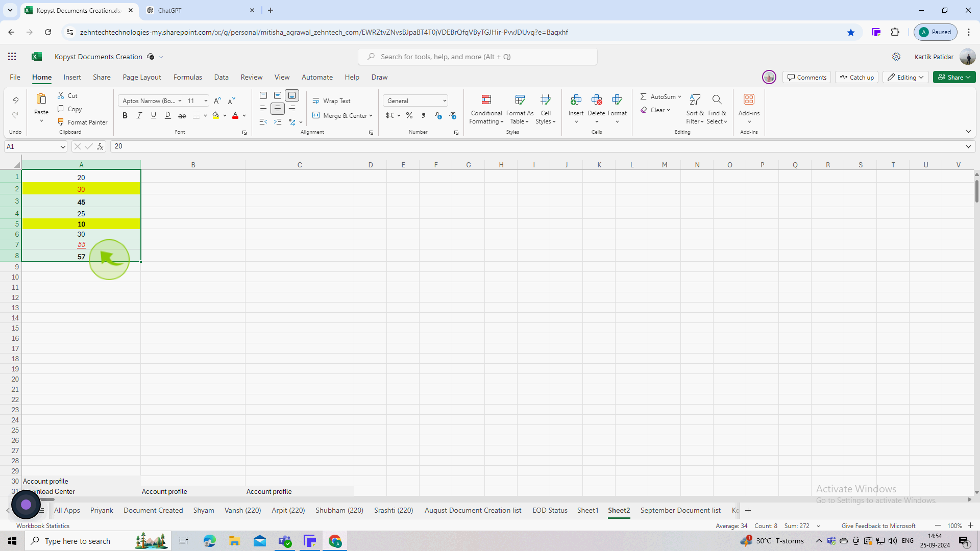Open the Formulas tab

coord(187,77)
